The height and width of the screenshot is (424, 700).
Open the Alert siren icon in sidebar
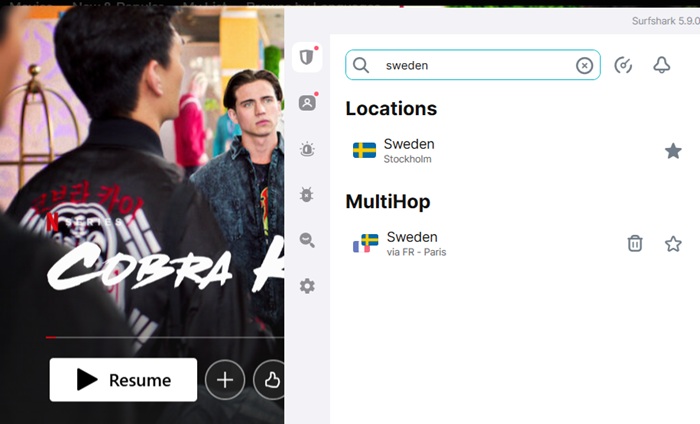[307, 149]
